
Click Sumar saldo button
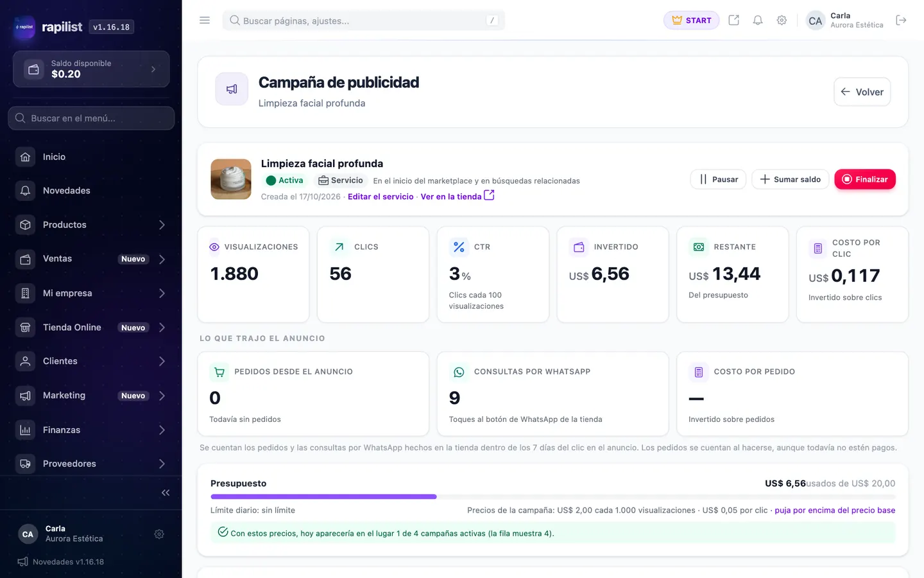791,179
